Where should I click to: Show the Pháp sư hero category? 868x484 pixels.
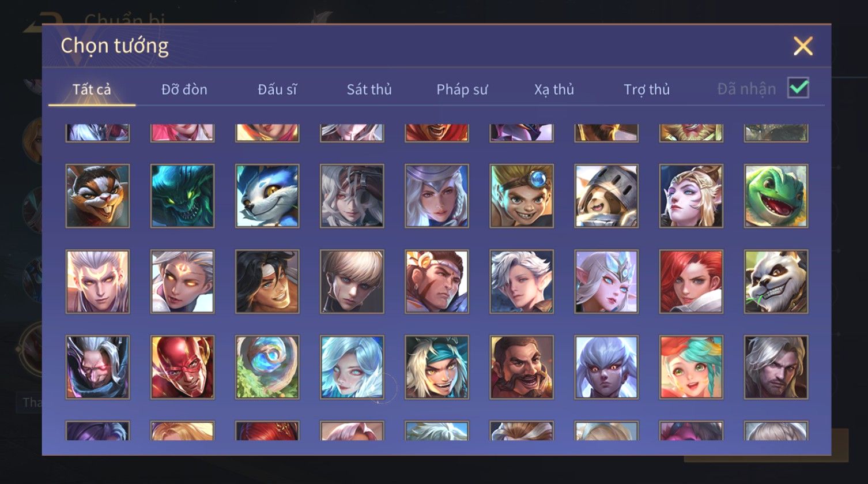[462, 89]
